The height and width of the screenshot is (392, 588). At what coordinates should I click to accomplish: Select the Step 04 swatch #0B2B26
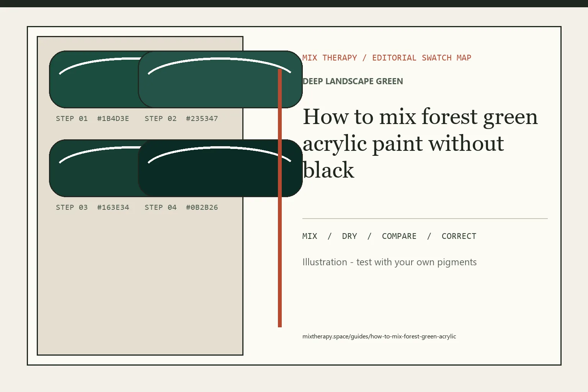point(220,168)
